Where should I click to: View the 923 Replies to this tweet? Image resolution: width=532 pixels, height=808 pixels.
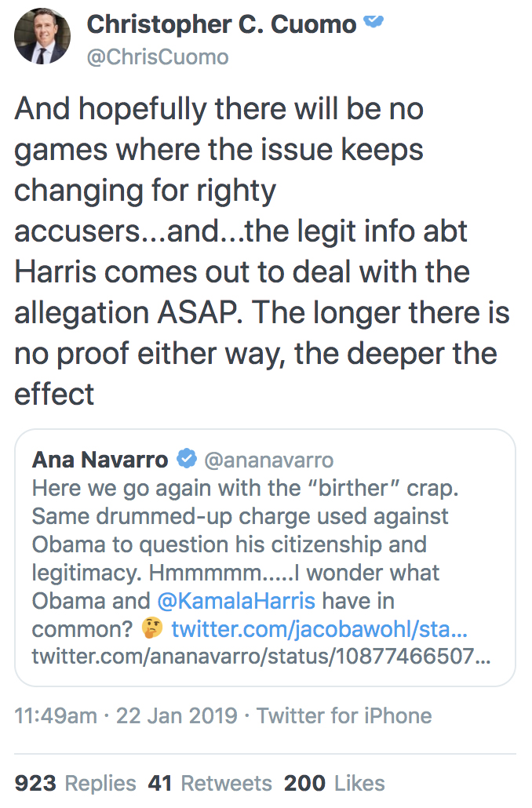(x=78, y=782)
